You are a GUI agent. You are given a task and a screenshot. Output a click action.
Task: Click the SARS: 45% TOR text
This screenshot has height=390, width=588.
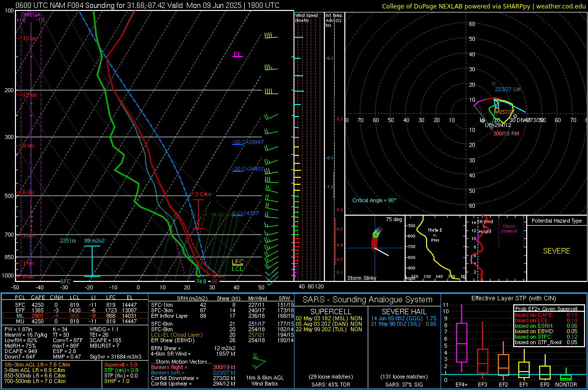331,385
